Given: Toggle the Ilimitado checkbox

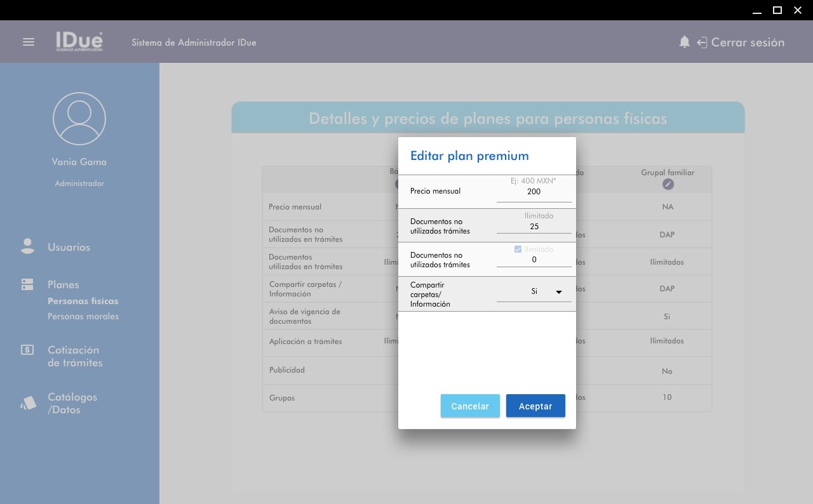Looking at the screenshot, I should tap(518, 249).
